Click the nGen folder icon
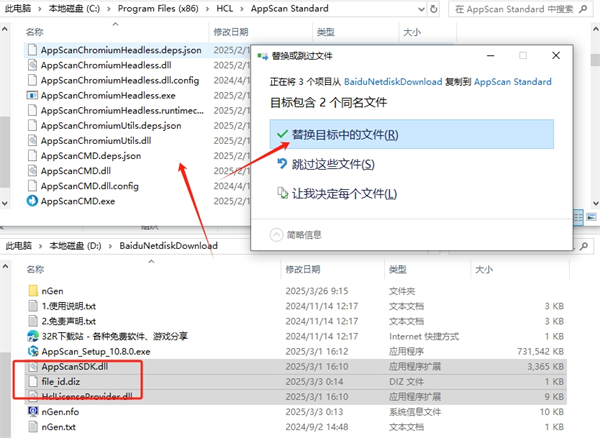Viewport: 600px width, 438px height. [x=33, y=291]
